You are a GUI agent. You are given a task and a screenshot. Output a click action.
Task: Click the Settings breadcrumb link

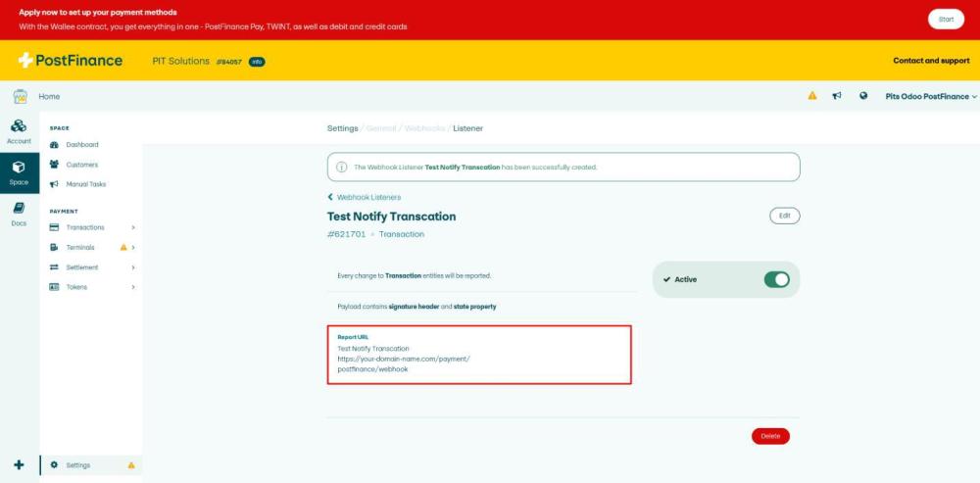pos(342,128)
